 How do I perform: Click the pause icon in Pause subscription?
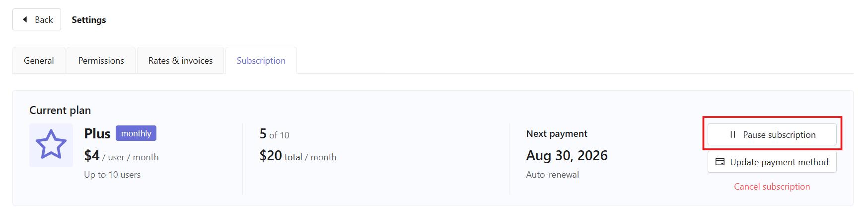732,135
